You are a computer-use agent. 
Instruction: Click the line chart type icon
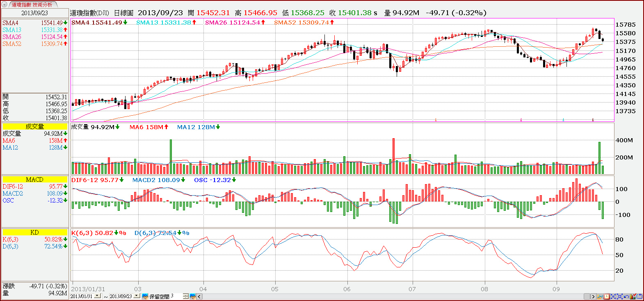600,296
